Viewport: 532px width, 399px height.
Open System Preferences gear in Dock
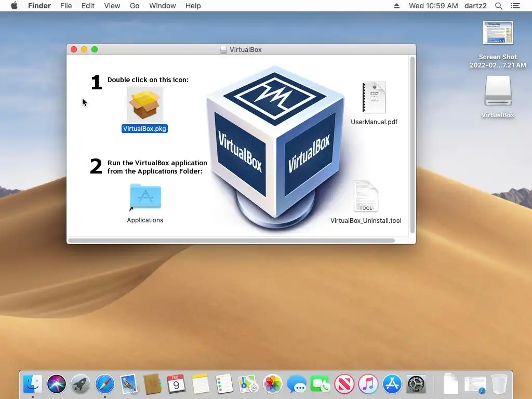[416, 384]
